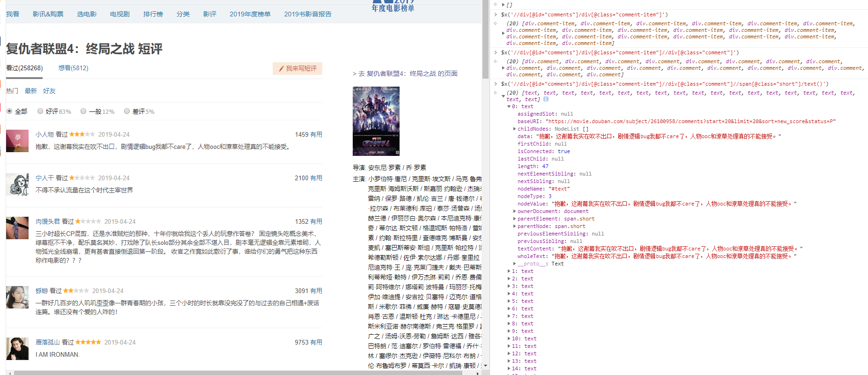This screenshot has width=868, height=375.
Task: Expand the '10: text' node
Action: point(509,339)
